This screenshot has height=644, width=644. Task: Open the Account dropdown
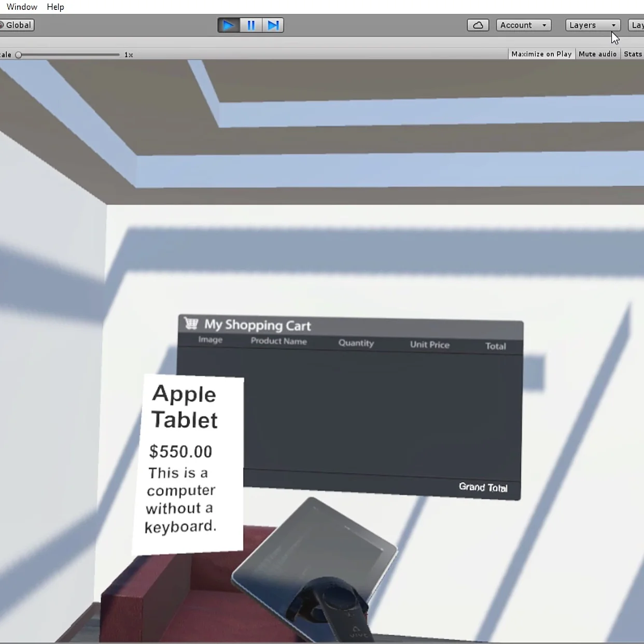click(523, 25)
